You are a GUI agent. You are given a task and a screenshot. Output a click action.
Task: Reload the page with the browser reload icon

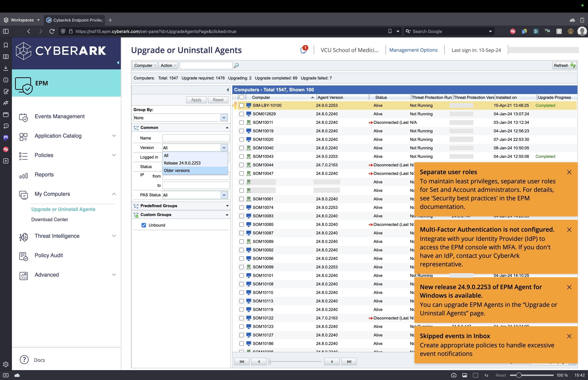[52, 31]
